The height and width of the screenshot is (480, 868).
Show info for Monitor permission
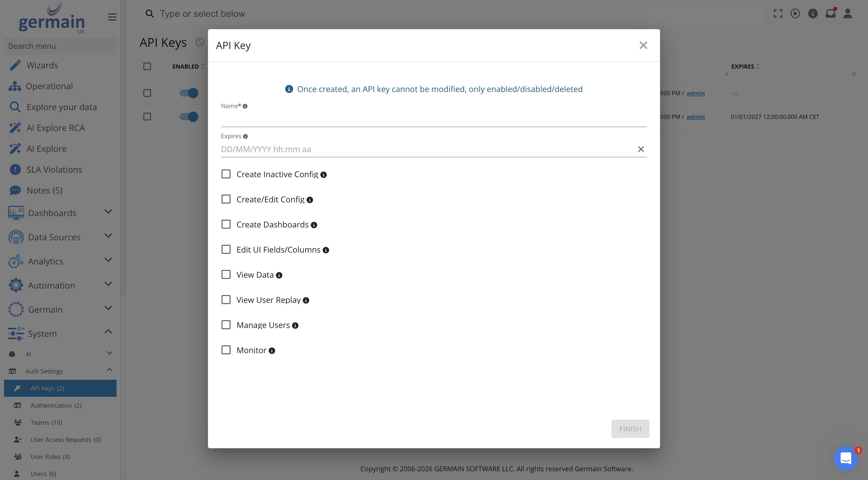pyautogui.click(x=272, y=351)
